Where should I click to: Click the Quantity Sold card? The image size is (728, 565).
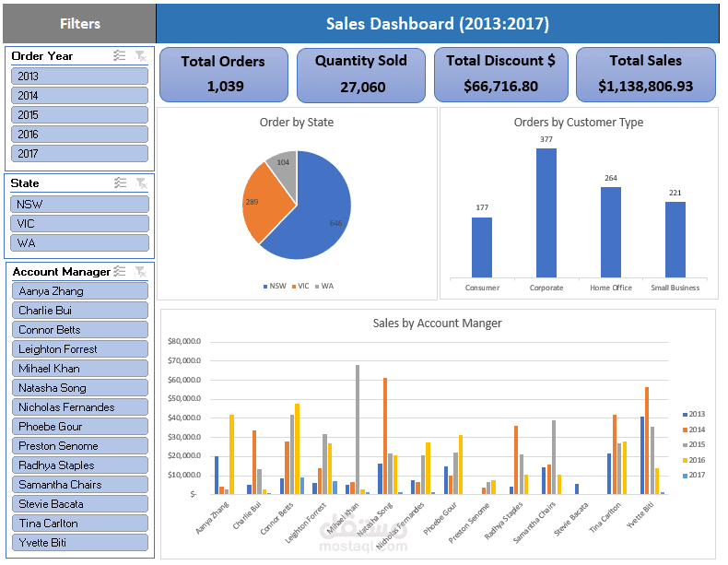[360, 75]
